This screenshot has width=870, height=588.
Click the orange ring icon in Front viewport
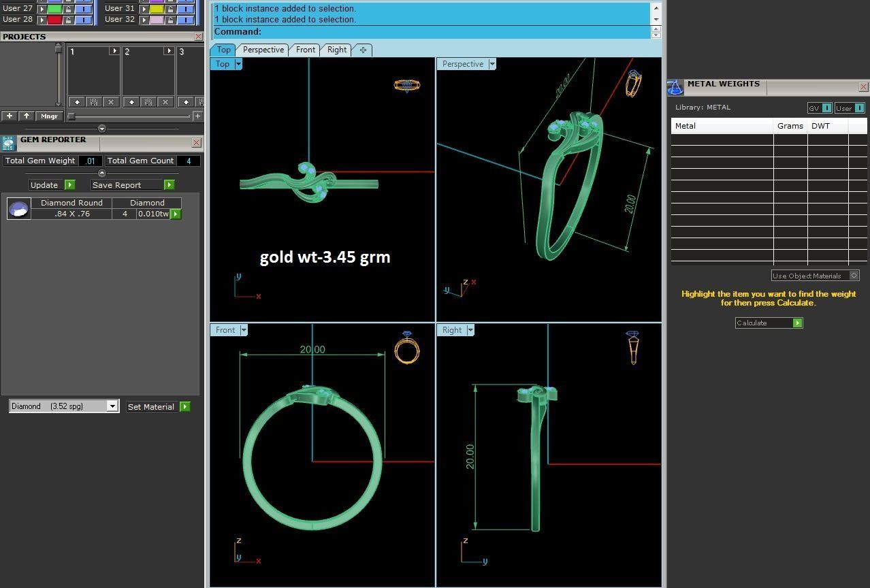[407, 348]
